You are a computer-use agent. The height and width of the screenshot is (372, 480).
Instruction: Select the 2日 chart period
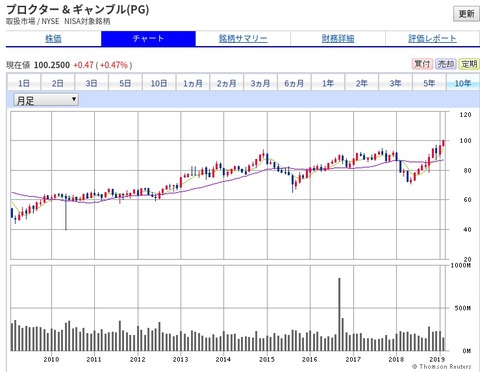(x=58, y=83)
